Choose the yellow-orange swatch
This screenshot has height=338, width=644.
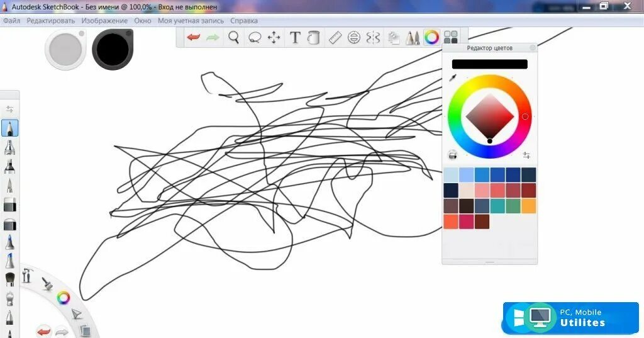[528, 206]
